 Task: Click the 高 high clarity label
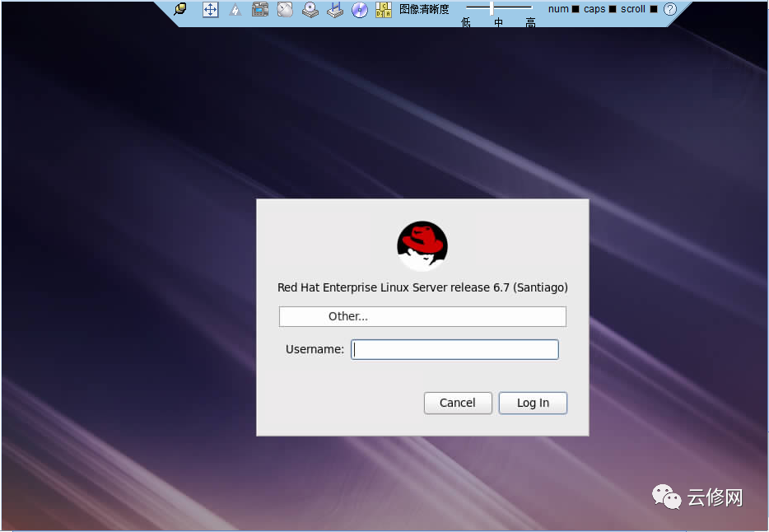pos(530,22)
